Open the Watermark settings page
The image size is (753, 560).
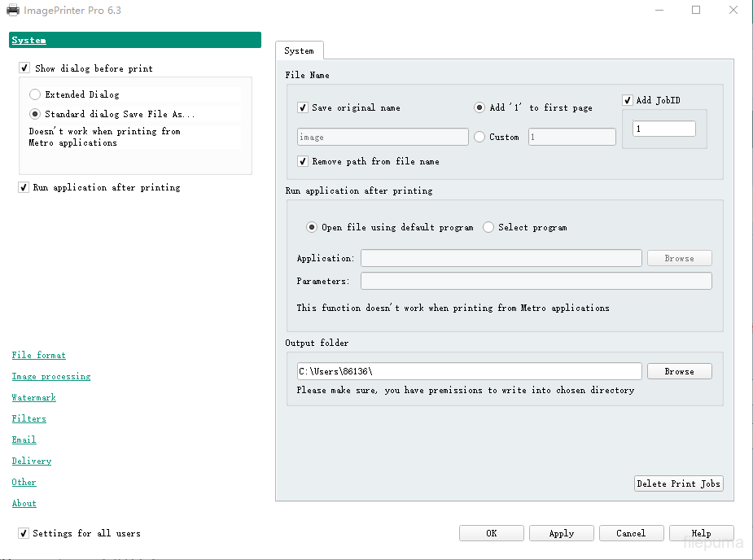click(33, 397)
